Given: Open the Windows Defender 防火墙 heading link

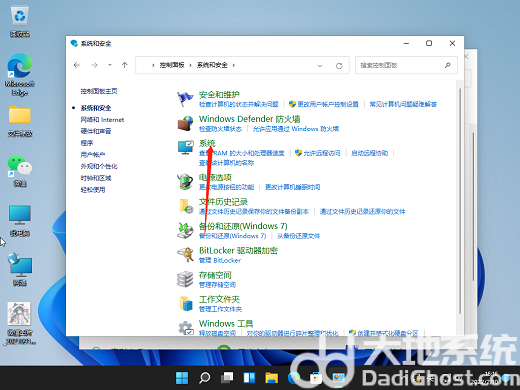Looking at the screenshot, I should [250, 119].
